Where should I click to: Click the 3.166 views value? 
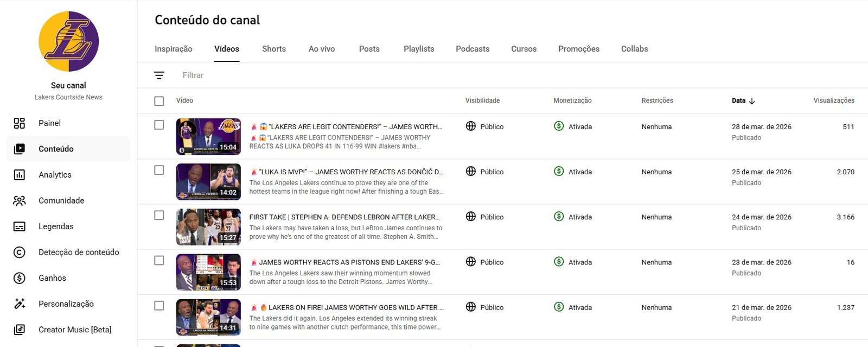tap(845, 217)
